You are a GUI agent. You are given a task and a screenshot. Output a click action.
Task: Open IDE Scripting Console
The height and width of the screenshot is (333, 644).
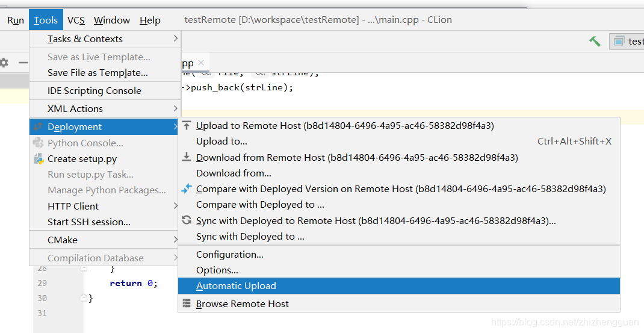tap(105, 90)
